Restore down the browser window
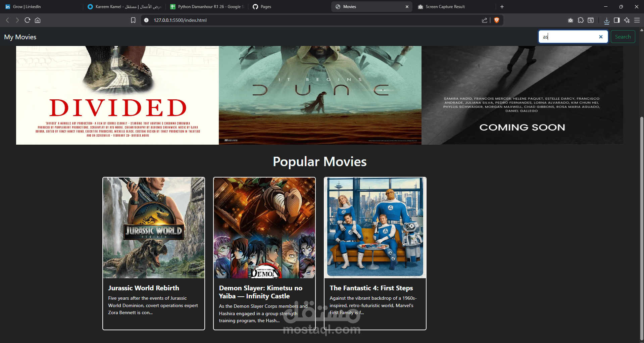644x343 pixels. point(621,7)
